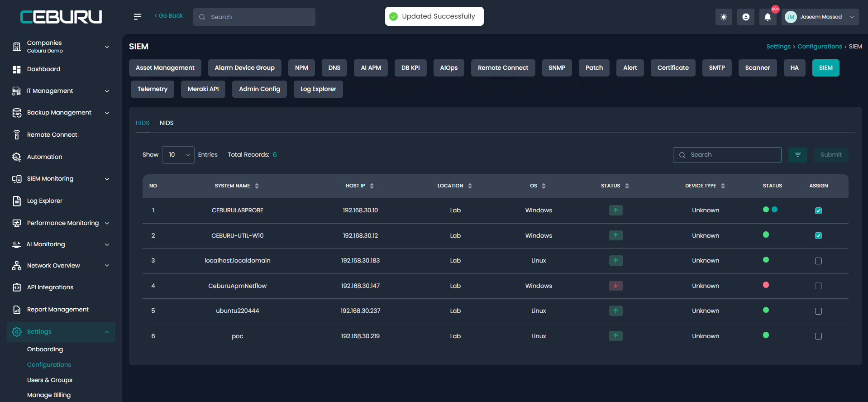Click the Remote Connect sidebar icon
Viewport: 868px width, 402px height.
tap(17, 135)
